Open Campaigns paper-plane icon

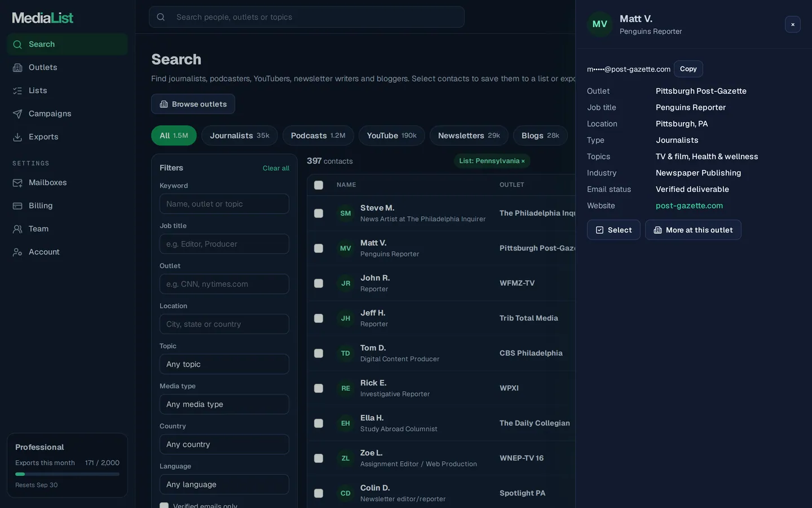point(17,113)
